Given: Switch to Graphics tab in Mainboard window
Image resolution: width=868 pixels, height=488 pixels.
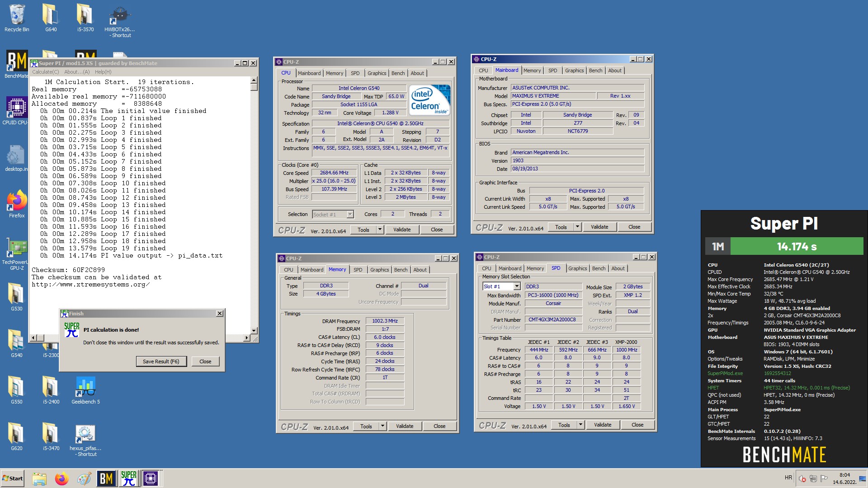Looking at the screenshot, I should coord(574,70).
